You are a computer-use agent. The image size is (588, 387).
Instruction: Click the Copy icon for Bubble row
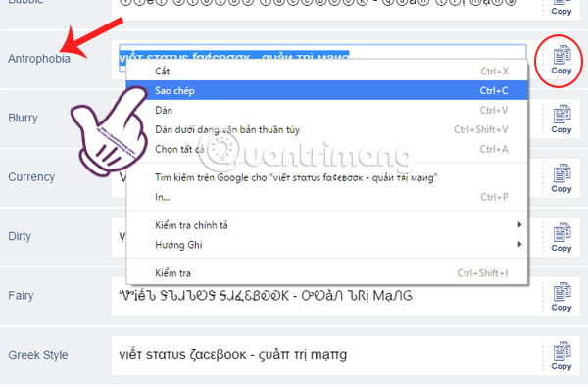562,8
